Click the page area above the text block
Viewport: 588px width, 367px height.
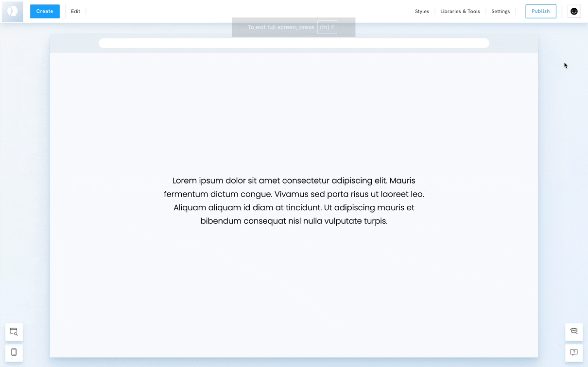pyautogui.click(x=294, y=112)
